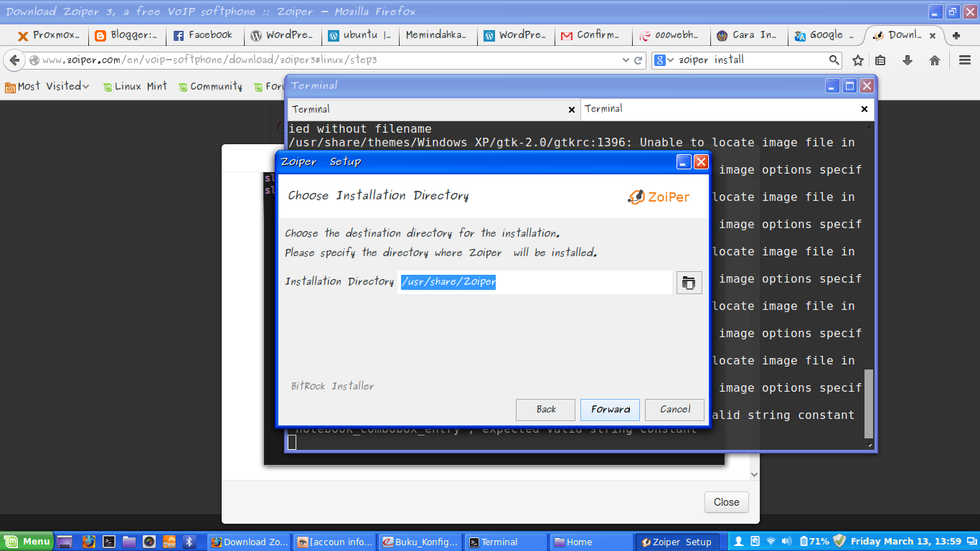Viewport: 980px width, 551px height.
Task: Click the Installation Directory path field
Action: pyautogui.click(x=535, y=282)
